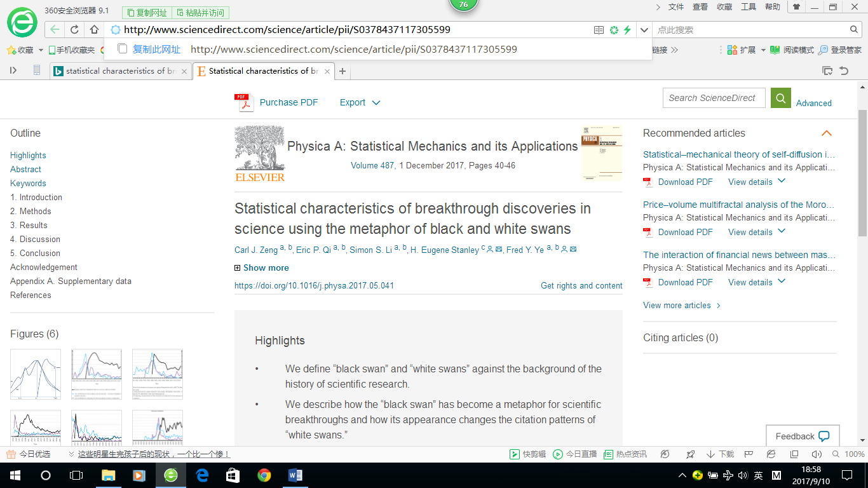Screen dimensions: 868x488
Task: Open the 工具 menu
Action: click(x=749, y=7)
